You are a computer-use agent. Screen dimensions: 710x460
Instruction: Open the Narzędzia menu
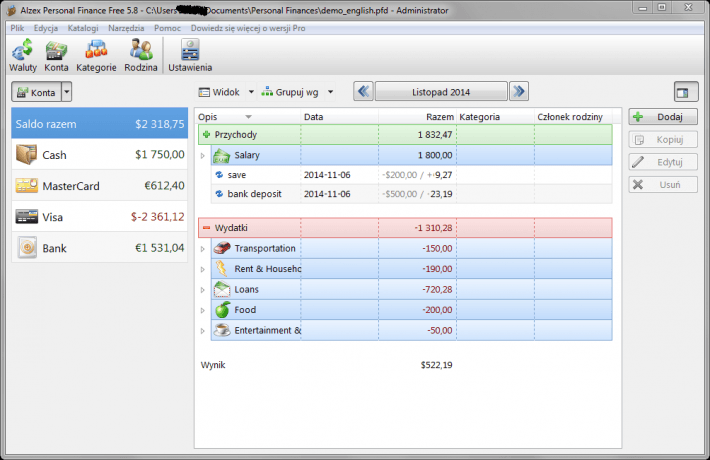point(126,28)
